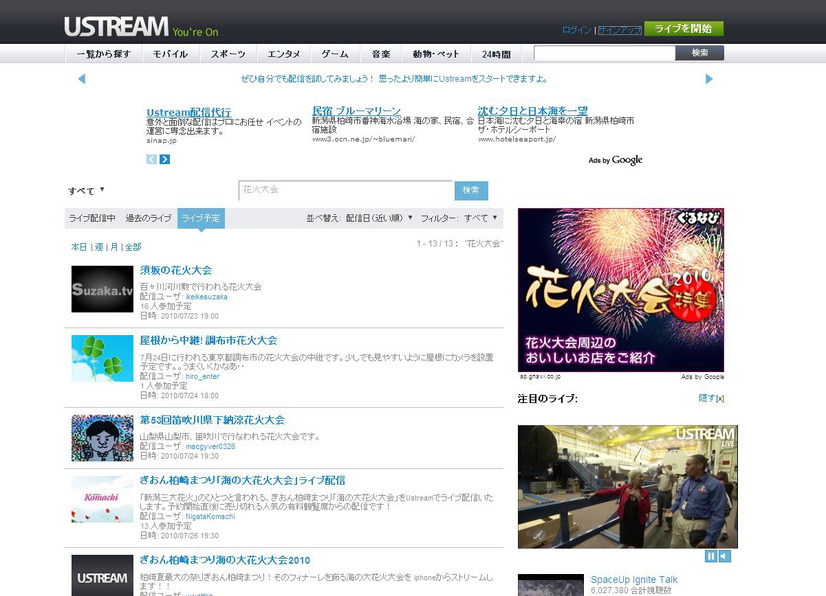Focus the 花火大会 search field
826x596 pixels.
tap(346, 190)
